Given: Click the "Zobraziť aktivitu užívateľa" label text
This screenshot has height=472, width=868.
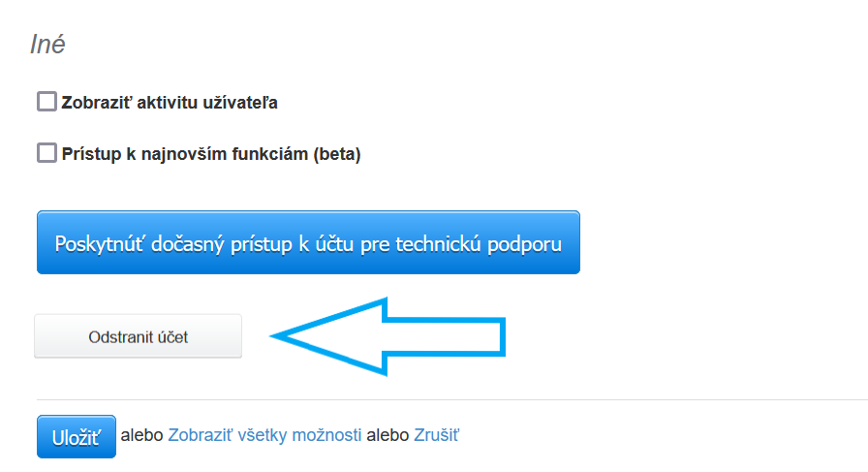Looking at the screenshot, I should [x=170, y=103].
